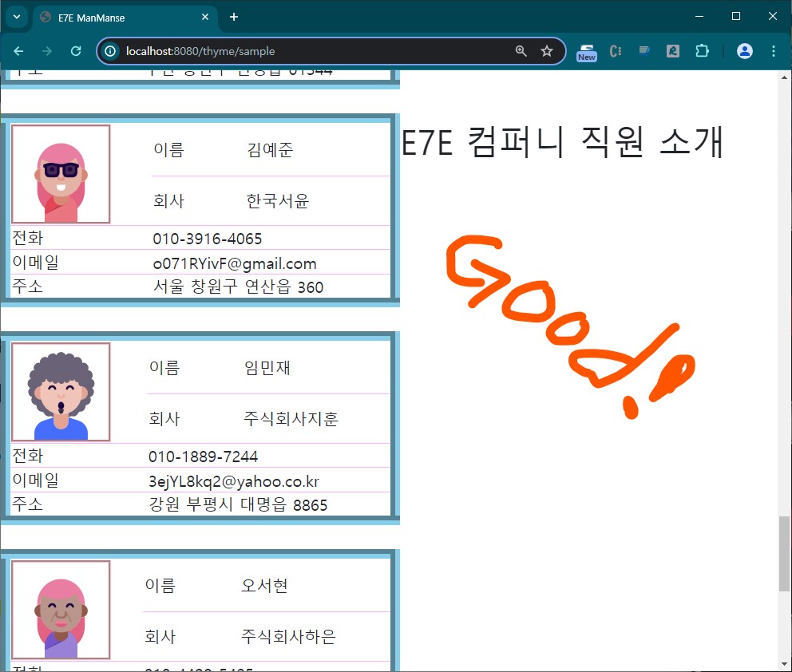Click the phone number 010-3916-4065
This screenshot has width=792, height=672.
click(x=208, y=239)
